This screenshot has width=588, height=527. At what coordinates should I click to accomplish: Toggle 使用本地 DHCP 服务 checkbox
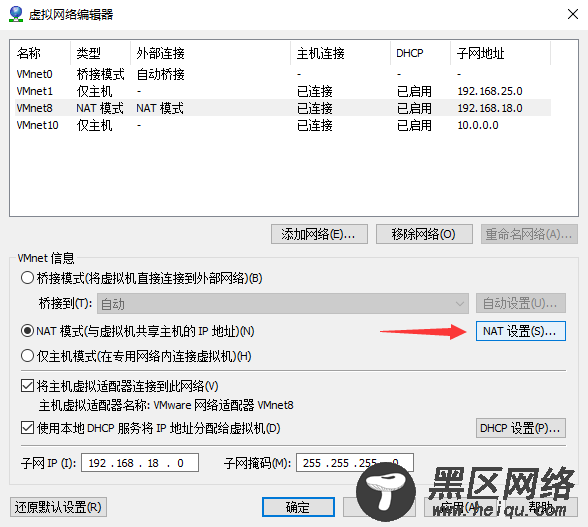click(x=27, y=428)
